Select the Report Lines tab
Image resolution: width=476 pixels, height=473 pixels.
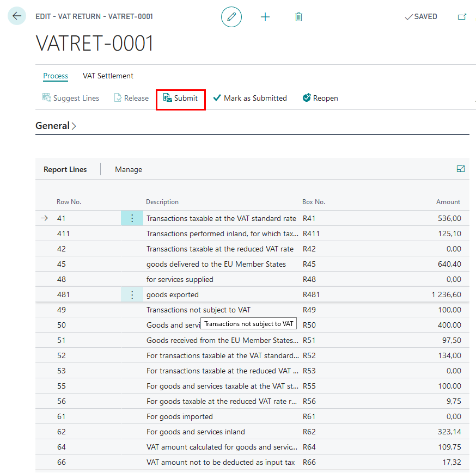point(65,169)
